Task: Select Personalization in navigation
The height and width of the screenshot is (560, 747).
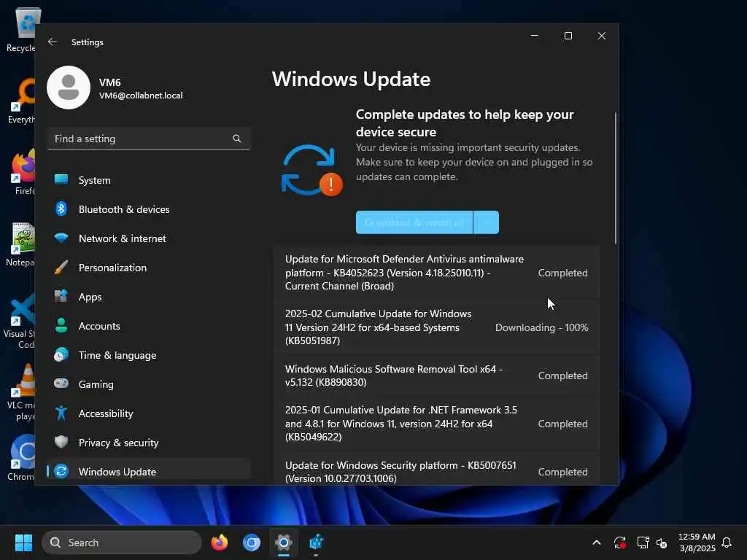Action: pyautogui.click(x=149, y=268)
